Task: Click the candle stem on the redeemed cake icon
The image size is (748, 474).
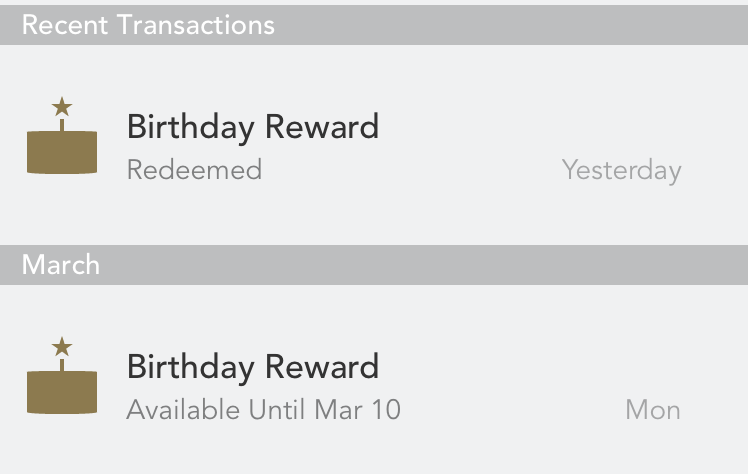Action: click(x=62, y=125)
